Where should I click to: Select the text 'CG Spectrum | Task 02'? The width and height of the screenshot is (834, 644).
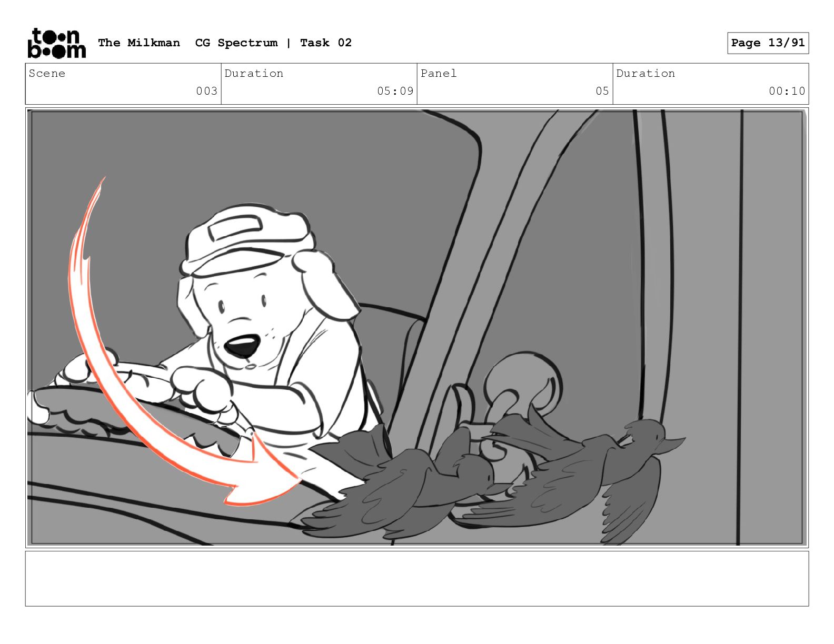[273, 43]
